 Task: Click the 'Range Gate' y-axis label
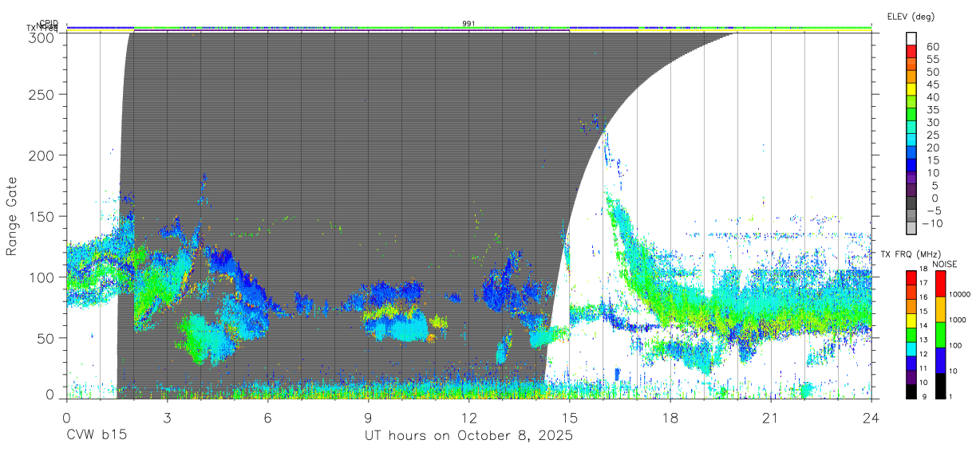click(x=13, y=216)
